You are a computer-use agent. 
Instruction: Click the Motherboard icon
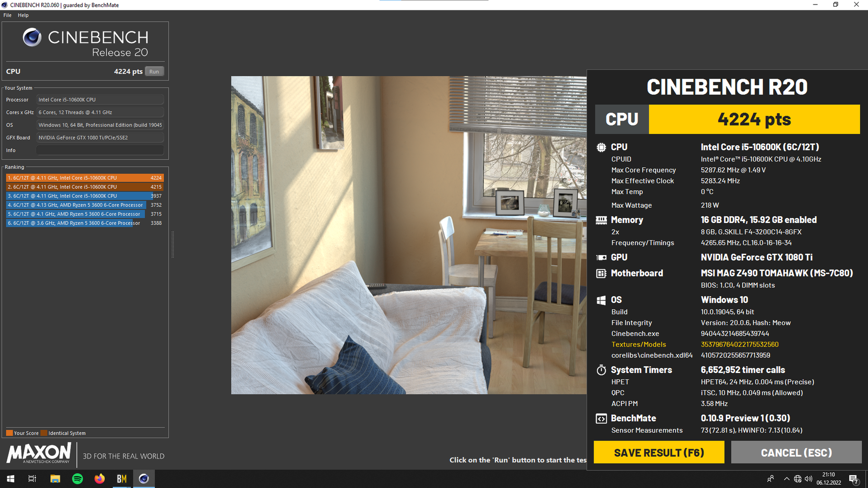coord(601,273)
